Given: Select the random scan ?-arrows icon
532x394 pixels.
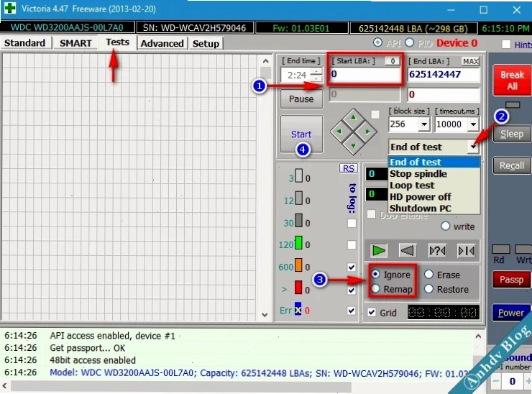Looking at the screenshot, I should tap(437, 251).
